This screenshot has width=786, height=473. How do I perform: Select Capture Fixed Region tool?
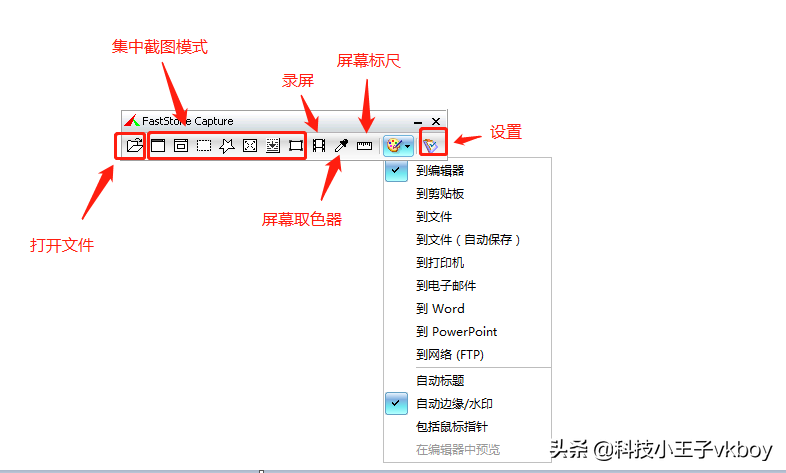point(296,146)
